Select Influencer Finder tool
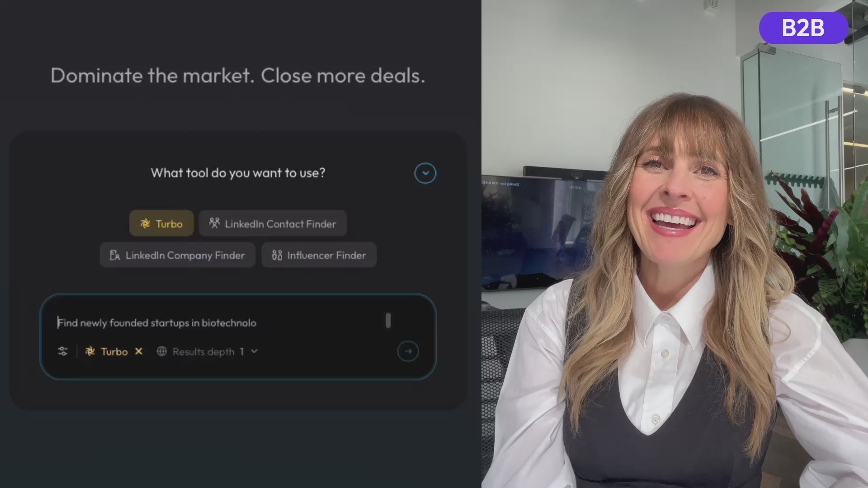The image size is (868, 488). [319, 255]
